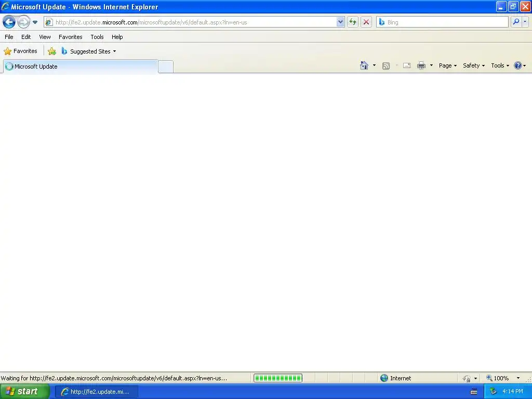
Task: Click the Waiting for status bar text
Action: [114, 378]
